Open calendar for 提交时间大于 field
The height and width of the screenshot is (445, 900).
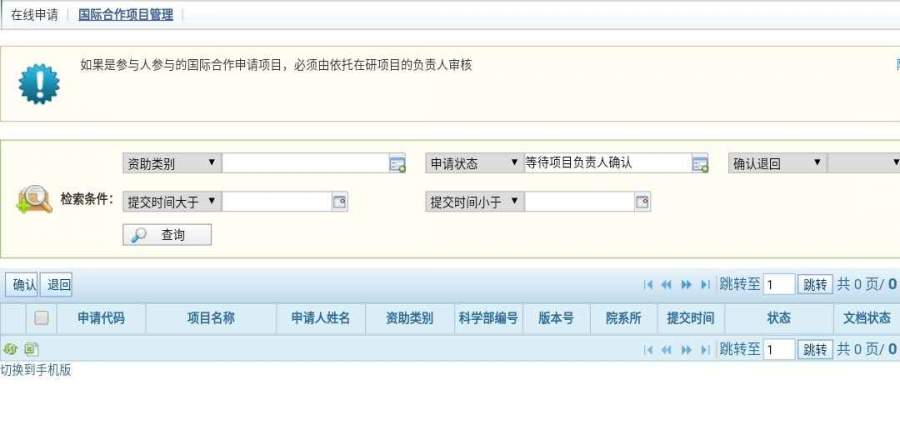click(340, 202)
